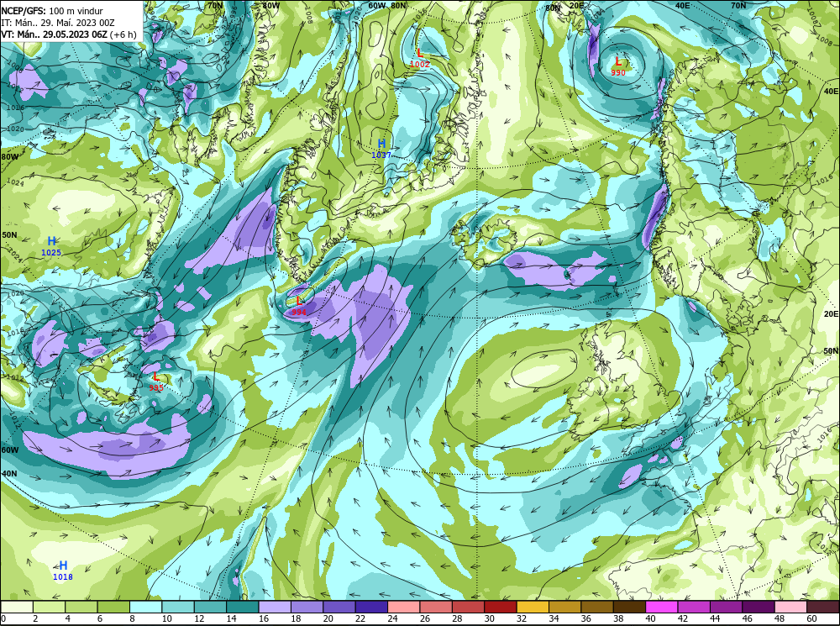Select the 2–4 light green legend swatch
The image size is (840, 626).
(50, 607)
